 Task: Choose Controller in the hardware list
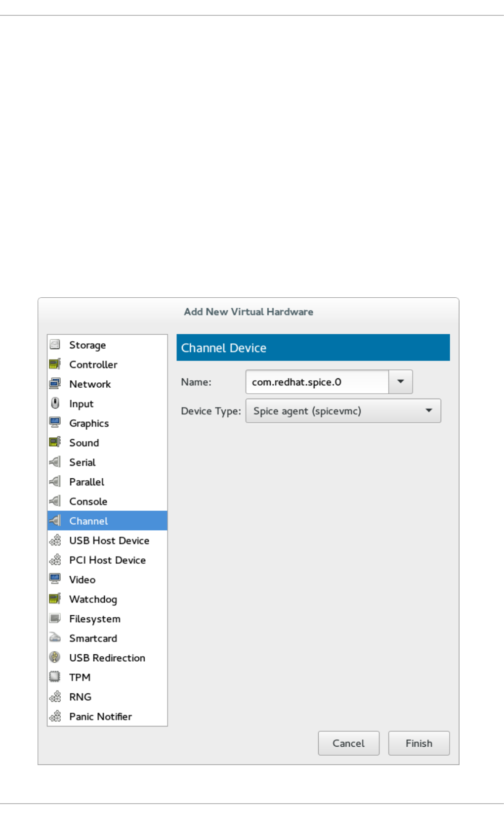click(93, 364)
